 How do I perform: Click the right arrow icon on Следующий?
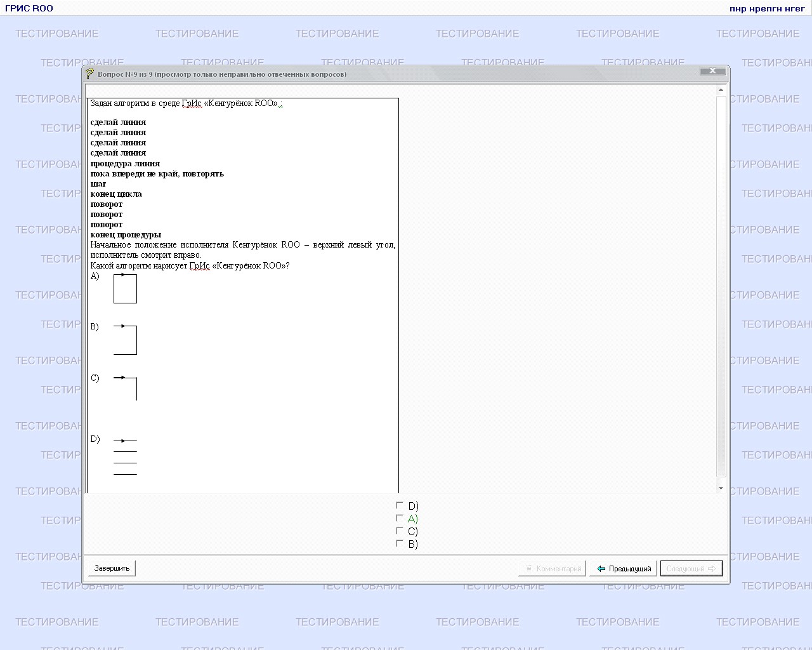pyautogui.click(x=712, y=569)
